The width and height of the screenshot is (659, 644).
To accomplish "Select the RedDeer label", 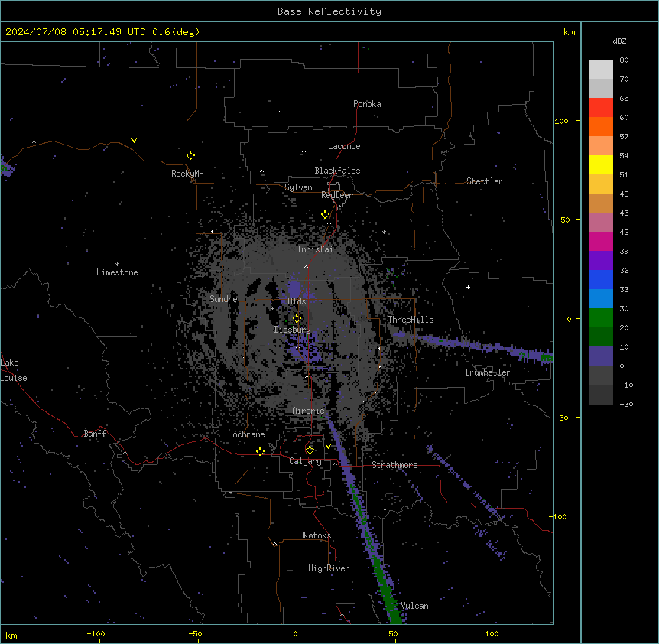I will click(336, 195).
